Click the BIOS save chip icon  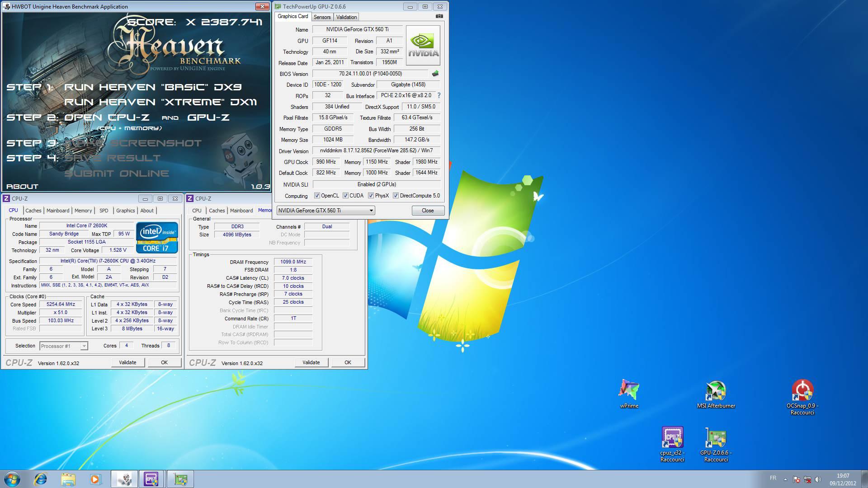coord(435,74)
